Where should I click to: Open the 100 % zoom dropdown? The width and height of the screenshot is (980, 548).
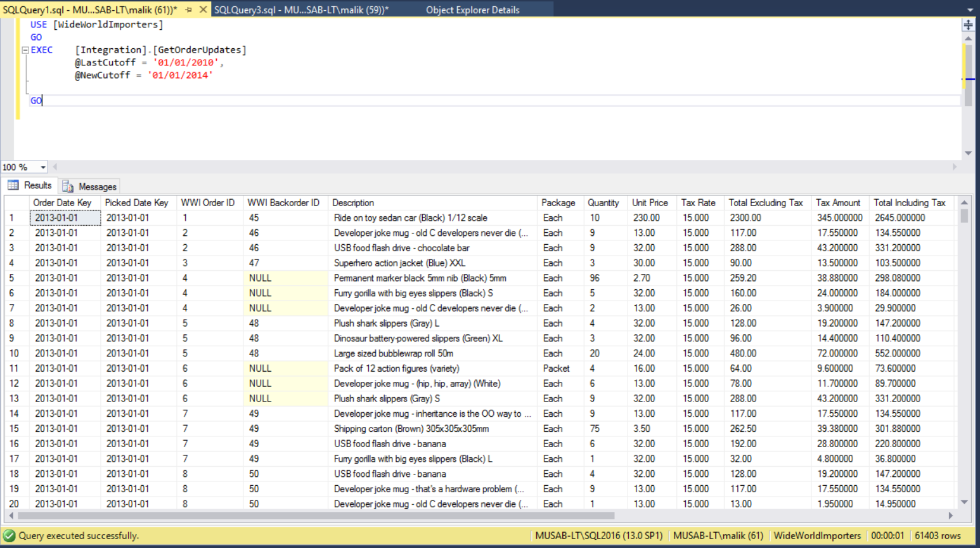click(x=42, y=167)
